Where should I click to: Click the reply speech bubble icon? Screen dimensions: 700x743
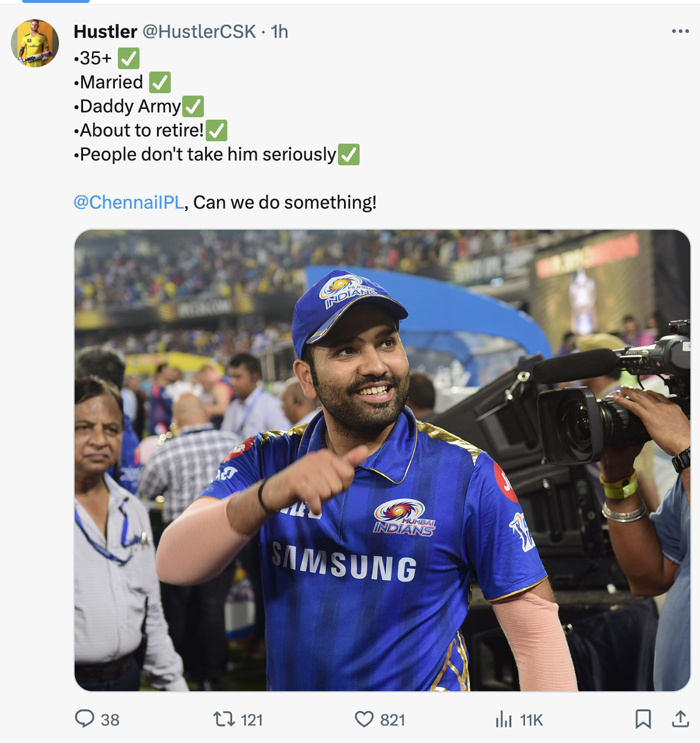[84, 718]
